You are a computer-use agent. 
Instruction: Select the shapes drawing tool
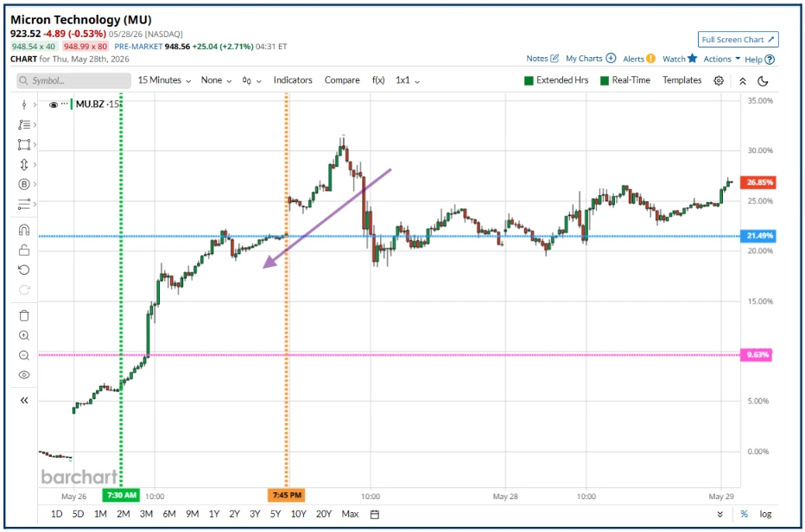[x=23, y=144]
